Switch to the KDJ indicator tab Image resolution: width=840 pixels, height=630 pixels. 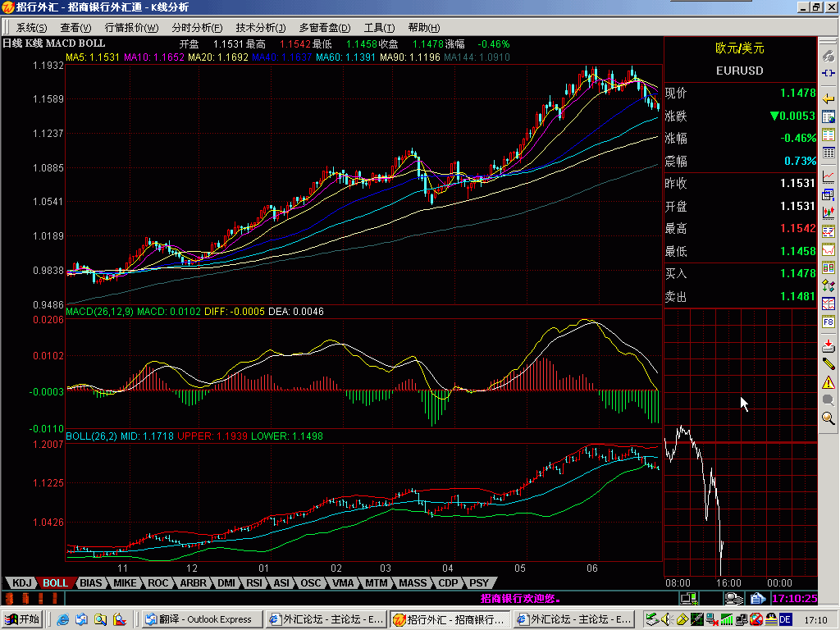22,583
